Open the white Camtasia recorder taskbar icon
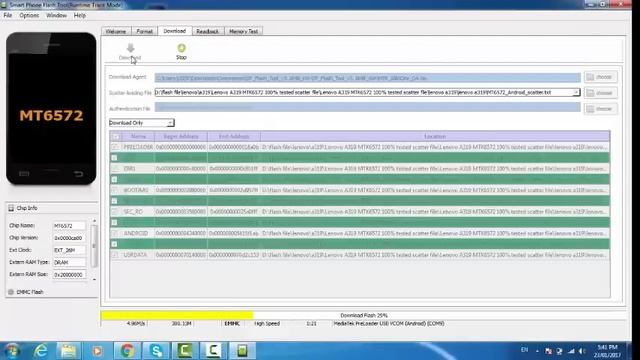Viewport: 640px width, 360px height. tap(213, 351)
